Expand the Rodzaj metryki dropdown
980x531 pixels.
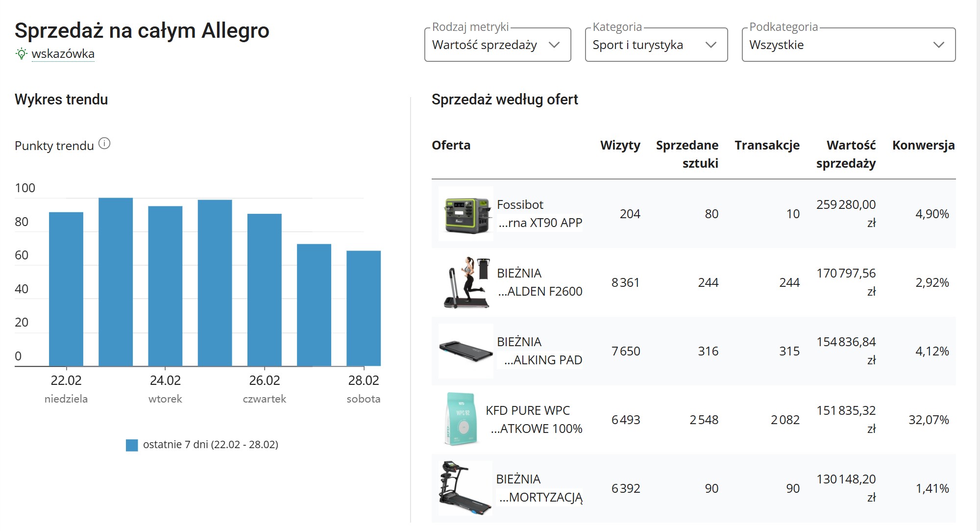(497, 45)
